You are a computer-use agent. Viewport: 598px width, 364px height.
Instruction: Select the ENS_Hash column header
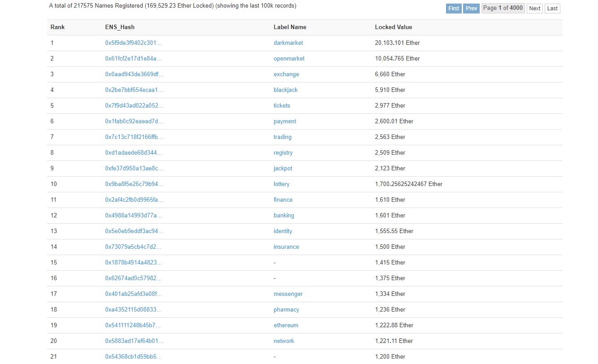click(120, 27)
